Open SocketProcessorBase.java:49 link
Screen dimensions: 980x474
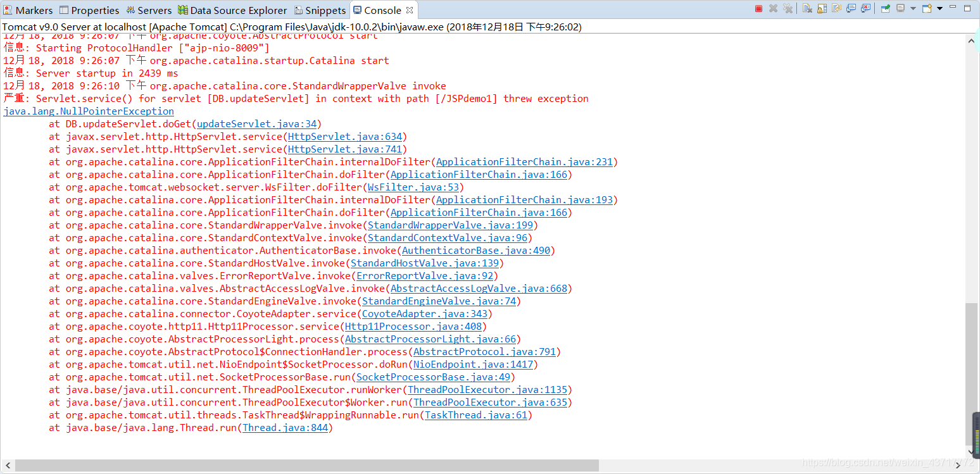(x=434, y=377)
